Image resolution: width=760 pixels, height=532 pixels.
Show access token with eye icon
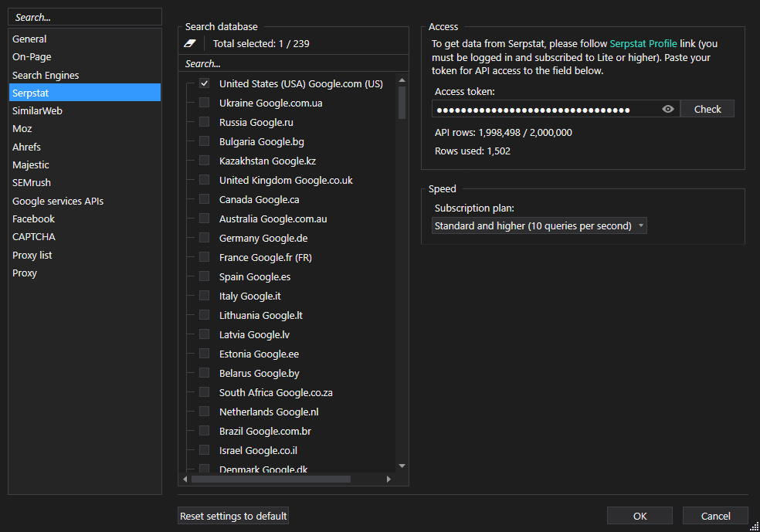click(x=668, y=109)
